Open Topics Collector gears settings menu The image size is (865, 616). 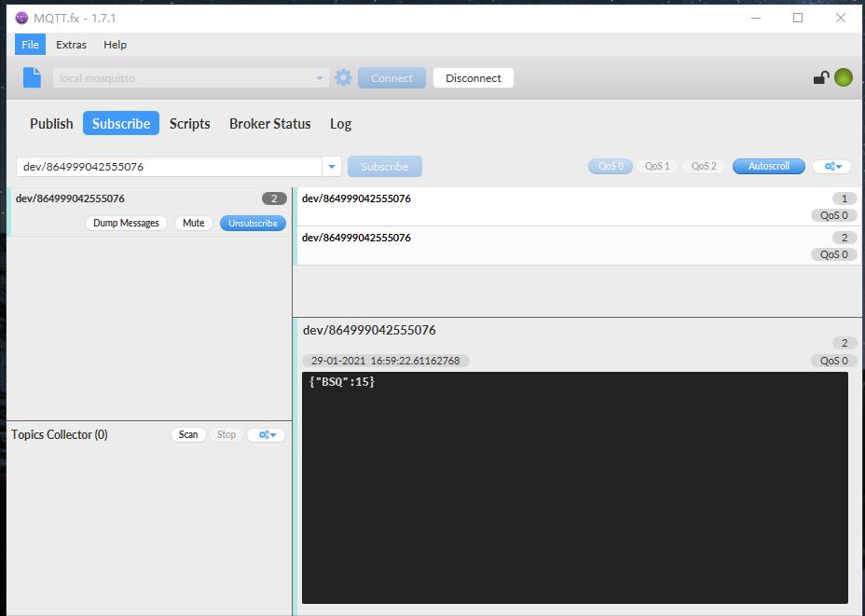coord(266,435)
